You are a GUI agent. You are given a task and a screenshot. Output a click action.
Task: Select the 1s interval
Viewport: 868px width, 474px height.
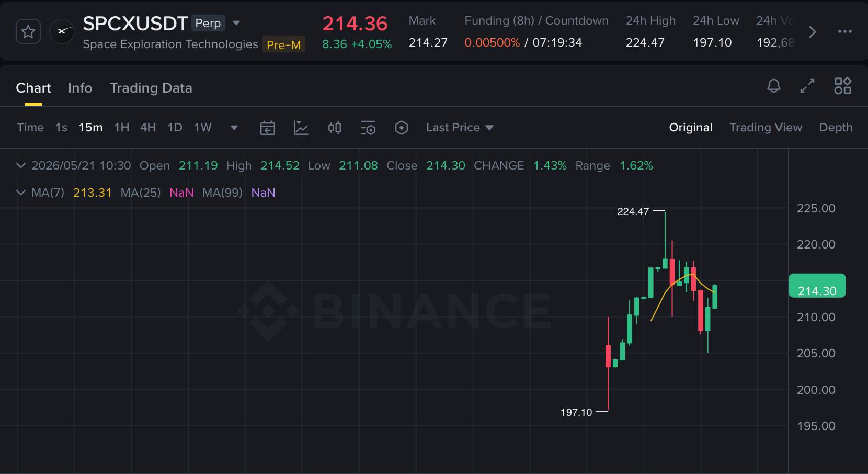[x=61, y=127]
